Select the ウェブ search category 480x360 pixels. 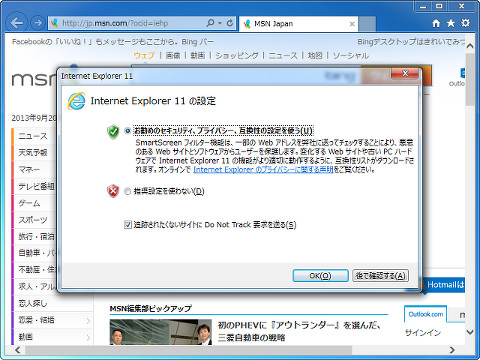144,55
